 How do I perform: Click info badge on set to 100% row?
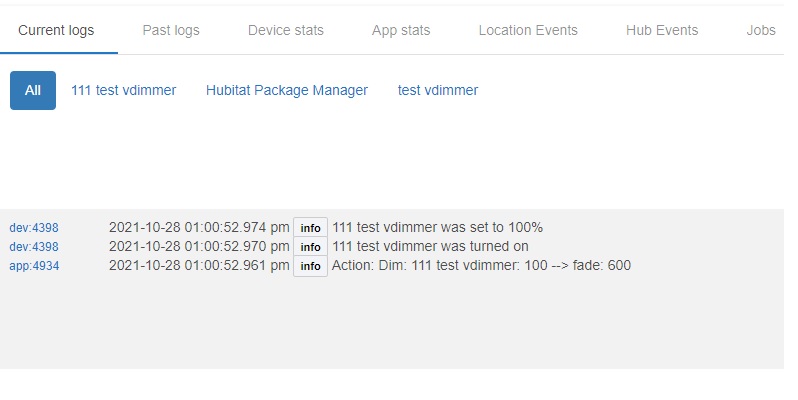(x=310, y=228)
